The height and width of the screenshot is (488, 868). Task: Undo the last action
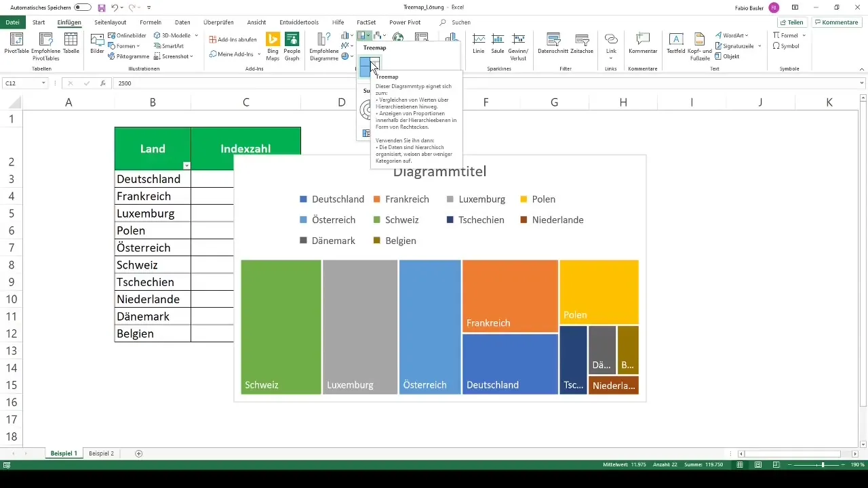pyautogui.click(x=115, y=7)
